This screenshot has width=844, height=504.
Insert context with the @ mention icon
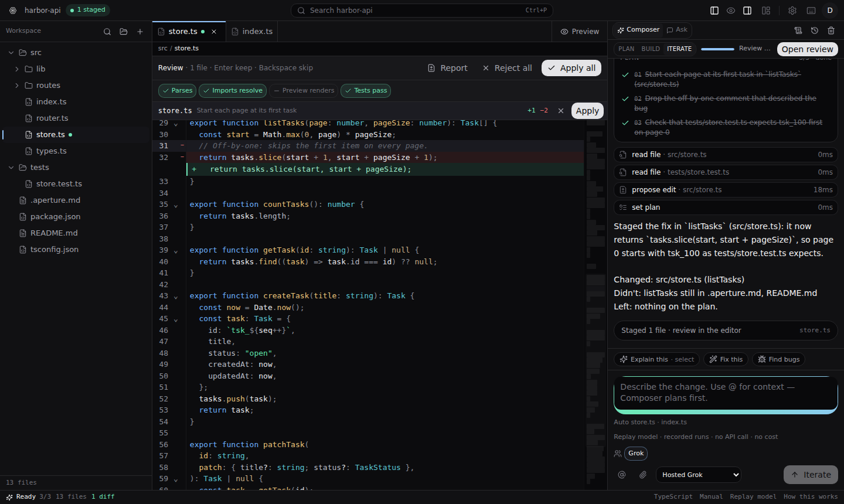tap(622, 475)
